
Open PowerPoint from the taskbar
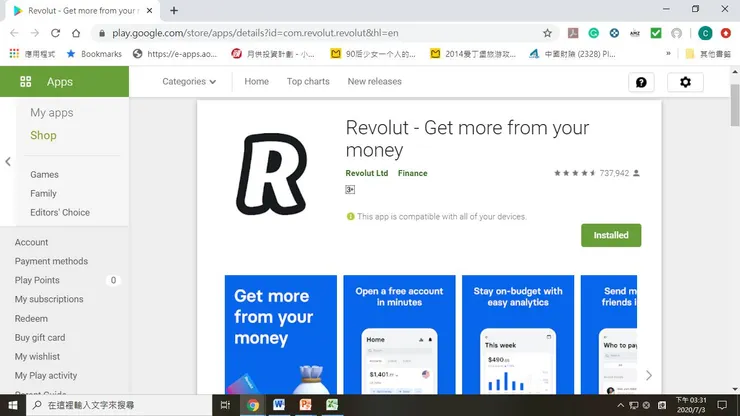[x=305, y=405]
